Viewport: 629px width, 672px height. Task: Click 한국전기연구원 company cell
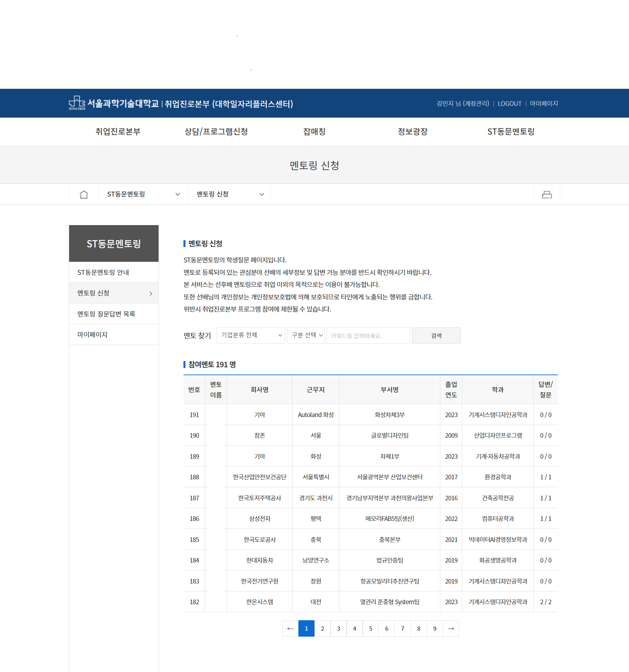pos(259,581)
